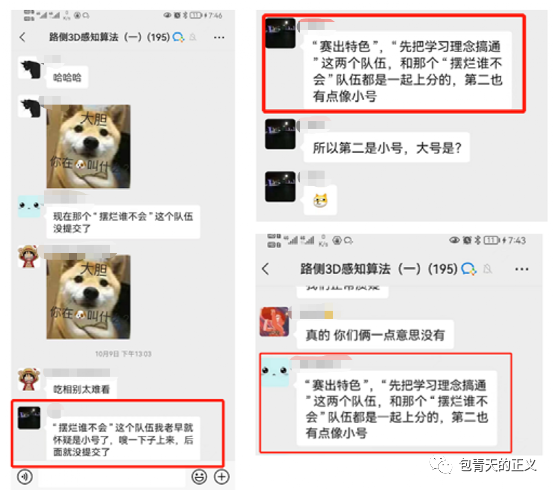Select the 所以第二是小号 message bubble
554x490 pixels.
[x=387, y=148]
